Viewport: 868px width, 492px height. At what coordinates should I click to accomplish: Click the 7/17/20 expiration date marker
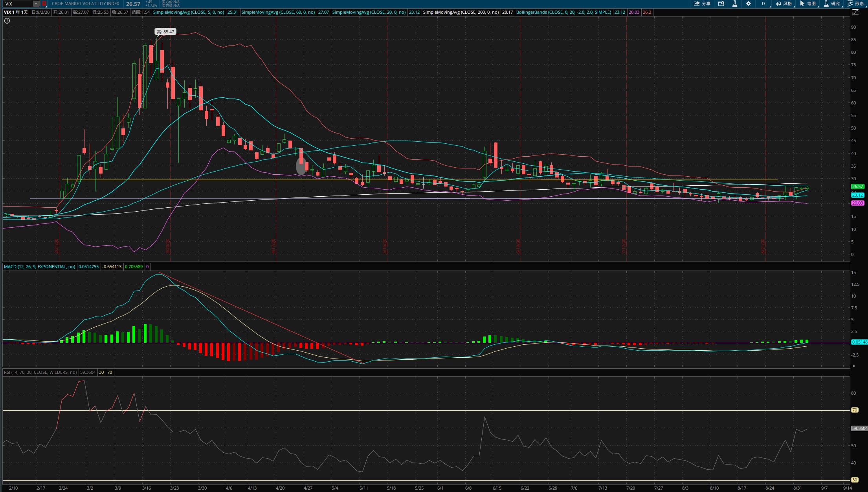coord(624,246)
